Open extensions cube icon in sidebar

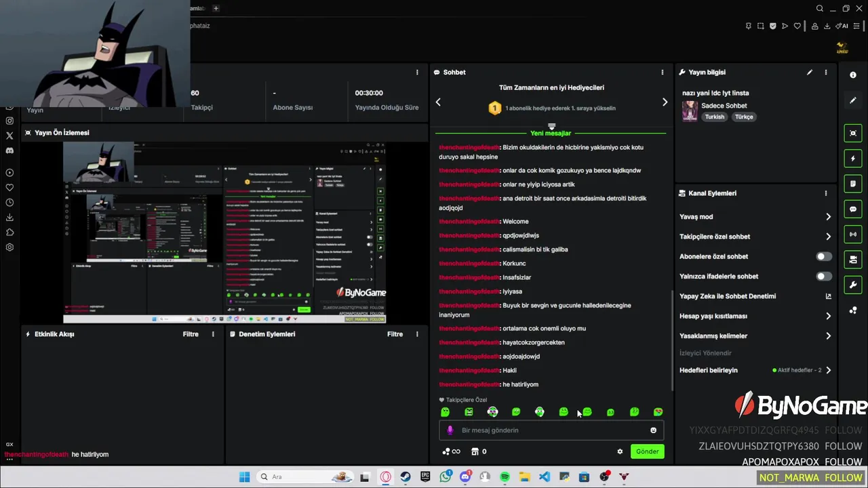coord(9,232)
